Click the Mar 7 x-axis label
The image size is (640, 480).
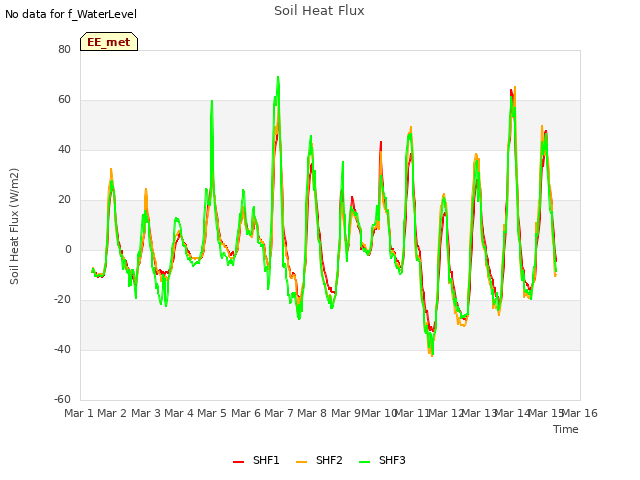279,413
